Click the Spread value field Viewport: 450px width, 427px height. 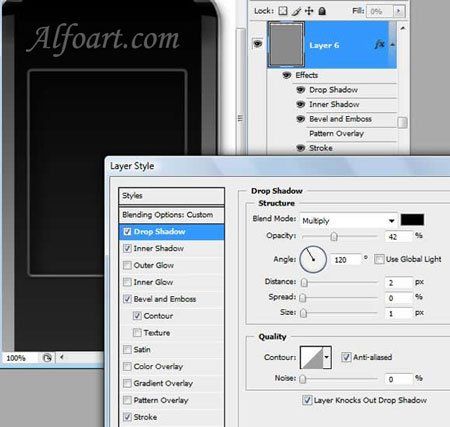coord(399,298)
